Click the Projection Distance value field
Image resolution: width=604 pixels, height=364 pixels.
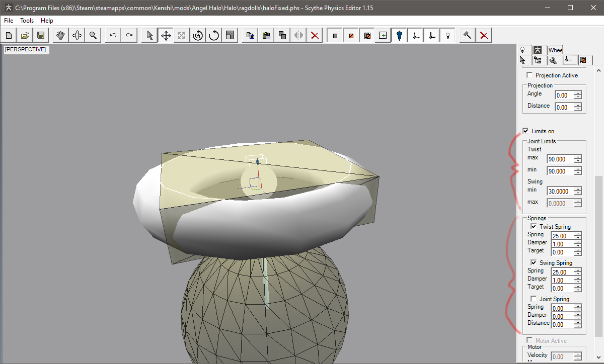564,107
